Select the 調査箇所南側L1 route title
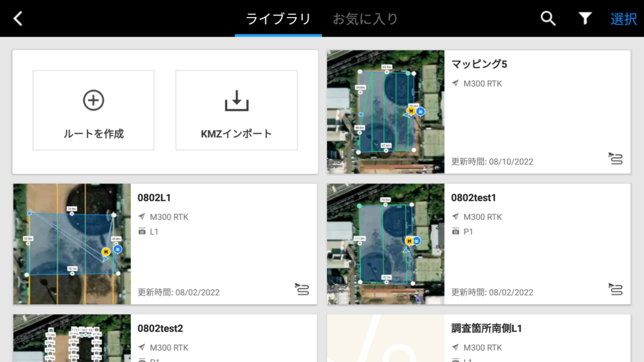The width and height of the screenshot is (644, 362). click(x=486, y=328)
